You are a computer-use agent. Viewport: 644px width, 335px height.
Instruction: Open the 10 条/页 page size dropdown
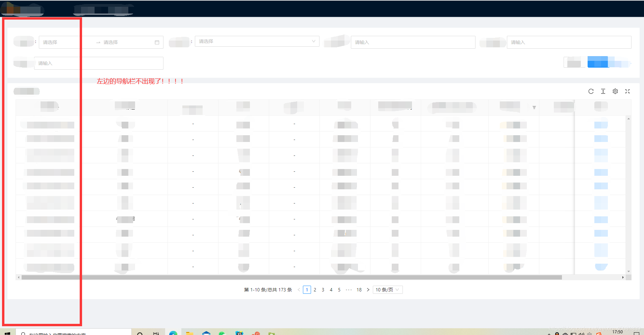[387, 290]
